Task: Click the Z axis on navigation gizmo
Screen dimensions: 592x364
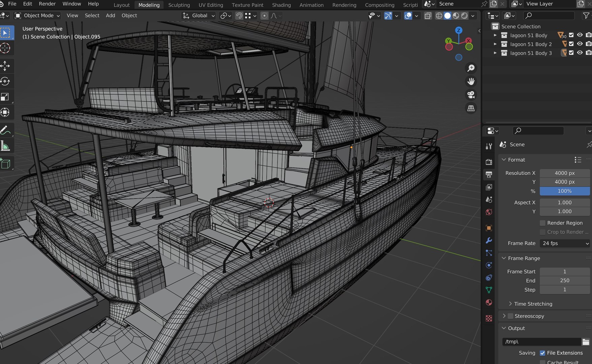Action: 459,30
